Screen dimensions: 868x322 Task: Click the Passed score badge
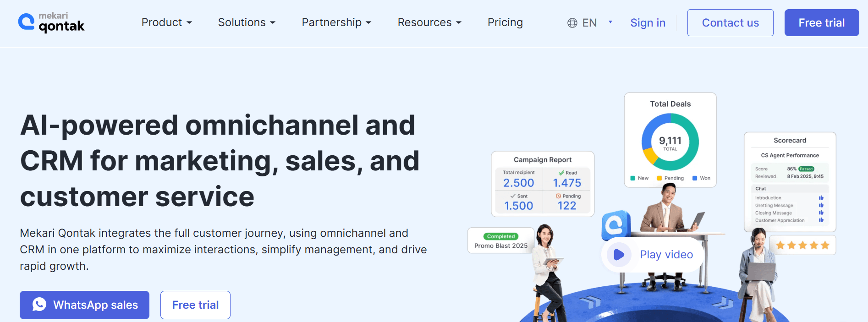pyautogui.click(x=806, y=169)
